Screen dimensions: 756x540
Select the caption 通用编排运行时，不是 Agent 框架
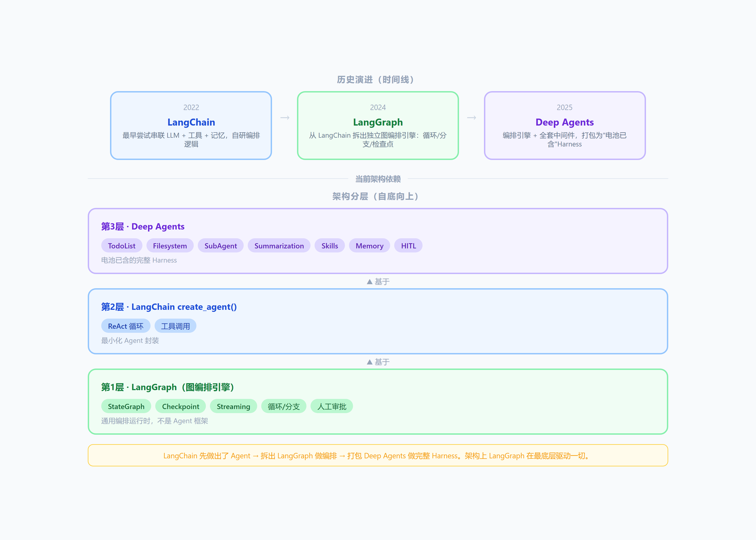point(155,421)
